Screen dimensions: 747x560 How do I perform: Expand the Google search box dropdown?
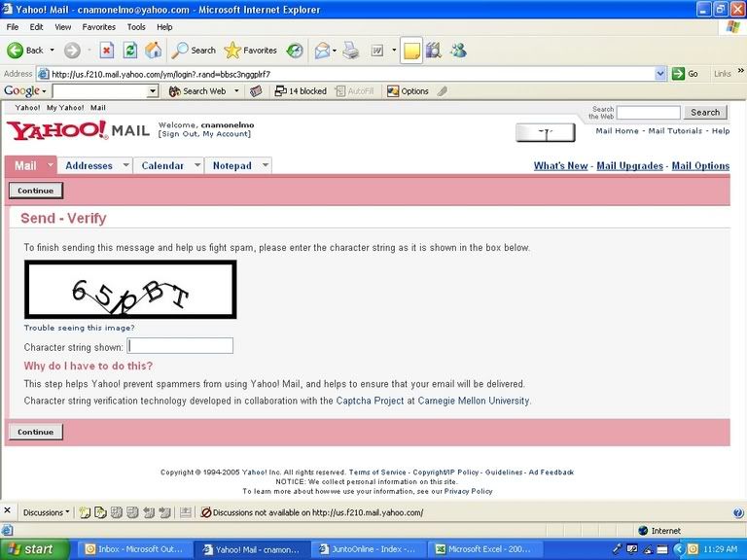pos(153,91)
